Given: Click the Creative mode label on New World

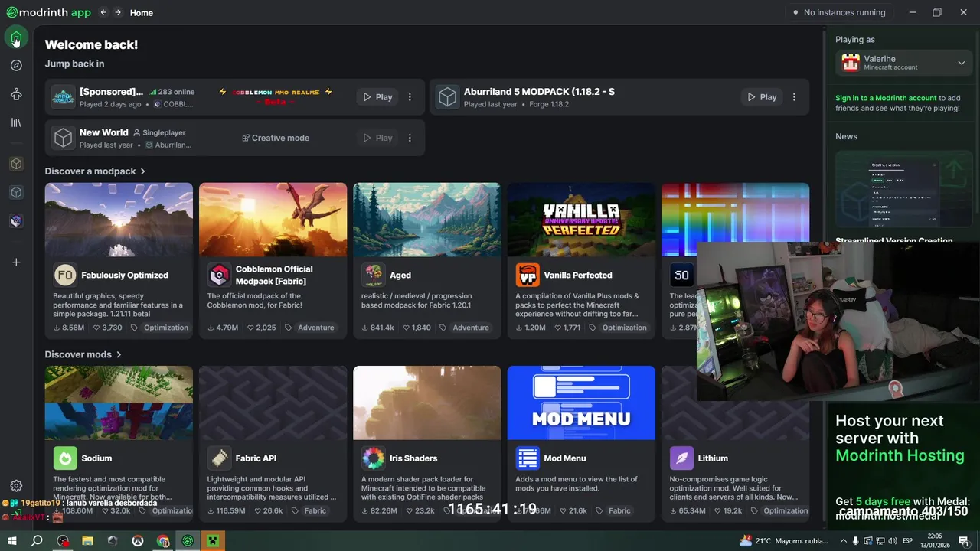Looking at the screenshot, I should point(276,138).
